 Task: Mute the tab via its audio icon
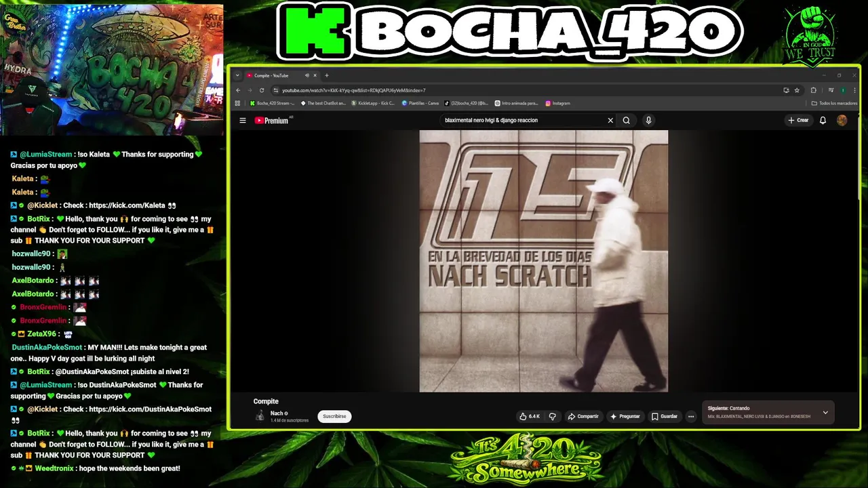click(307, 75)
